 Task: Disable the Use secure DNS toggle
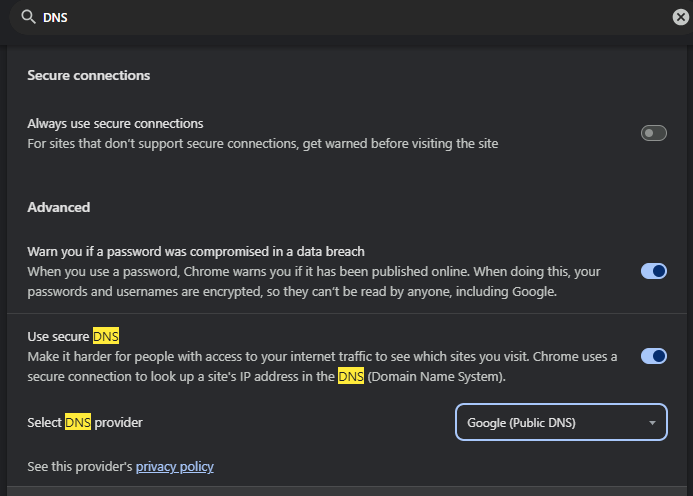pyautogui.click(x=653, y=356)
